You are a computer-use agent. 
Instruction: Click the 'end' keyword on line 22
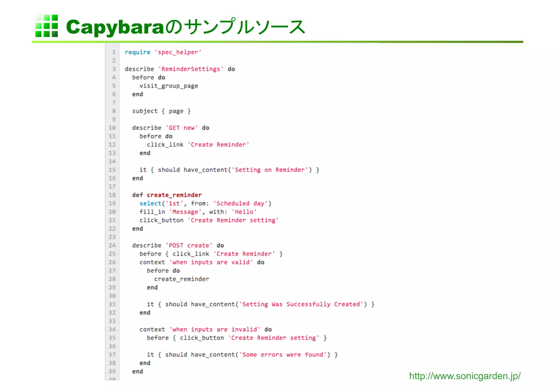pyautogui.click(x=137, y=229)
